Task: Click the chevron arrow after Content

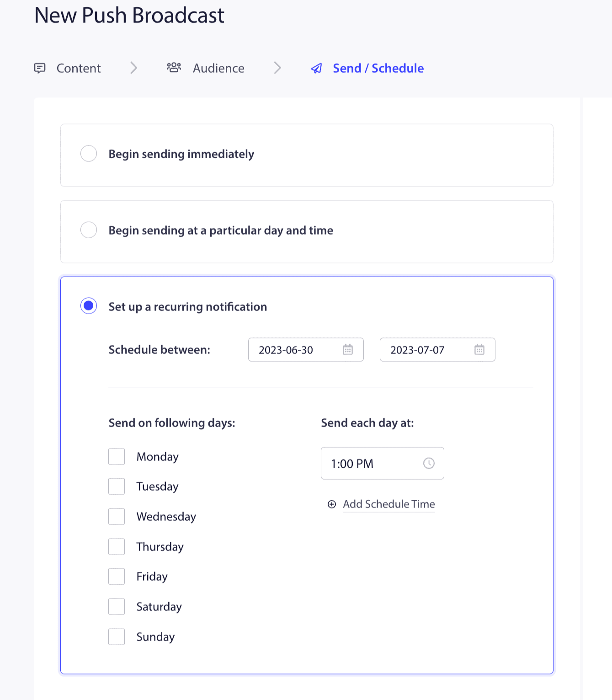Action: point(133,68)
